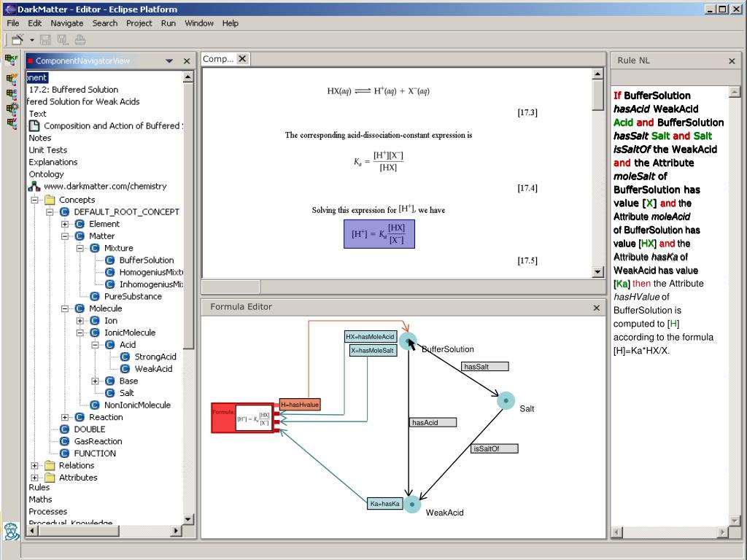Viewport: 747px width, 560px height.
Task: Click the BufferSolution node circle in Formula Editor
Action: point(408,341)
